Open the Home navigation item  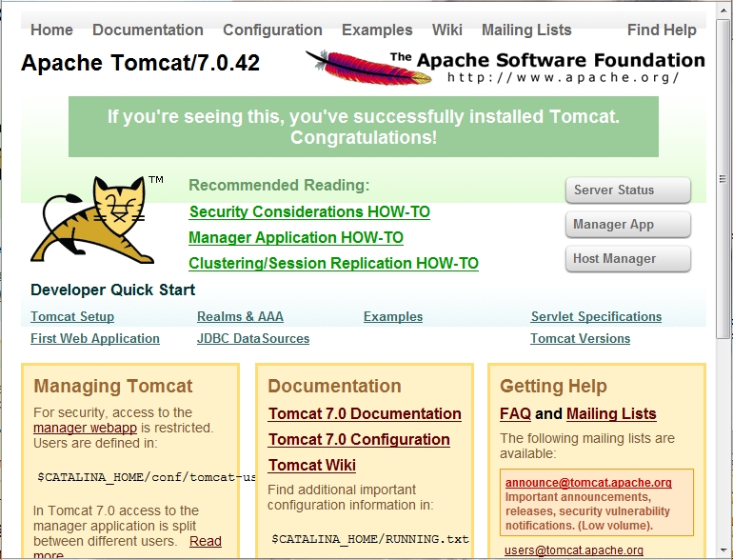pyautogui.click(x=52, y=30)
